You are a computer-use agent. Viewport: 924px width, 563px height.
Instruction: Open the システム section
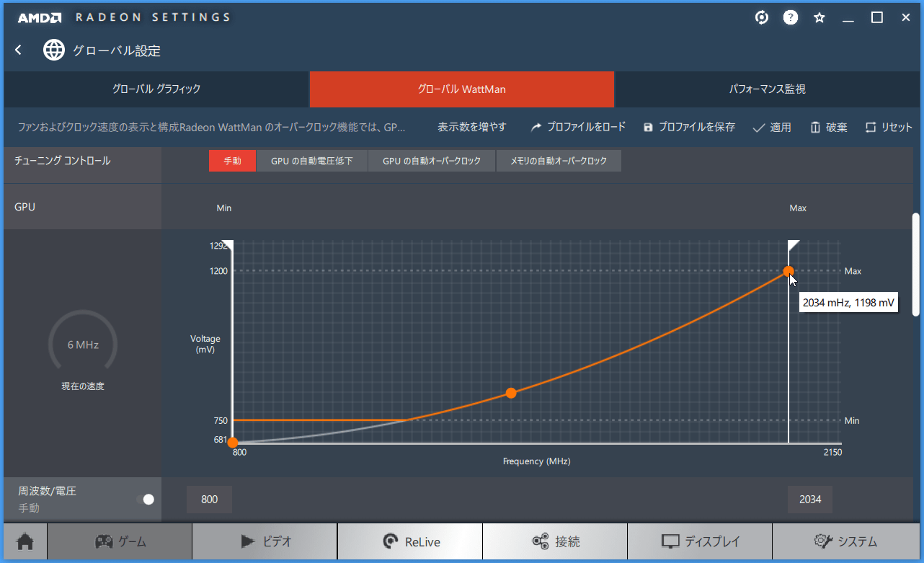[845, 541]
